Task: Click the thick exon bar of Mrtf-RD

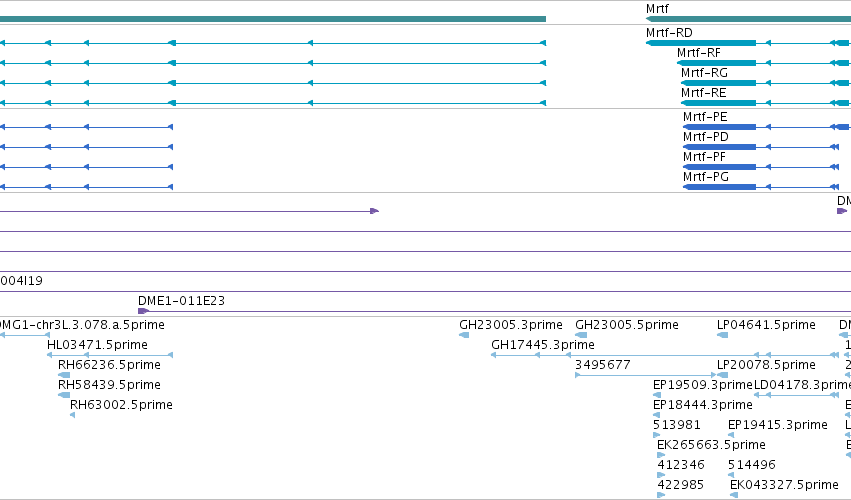Action: click(x=701, y=43)
